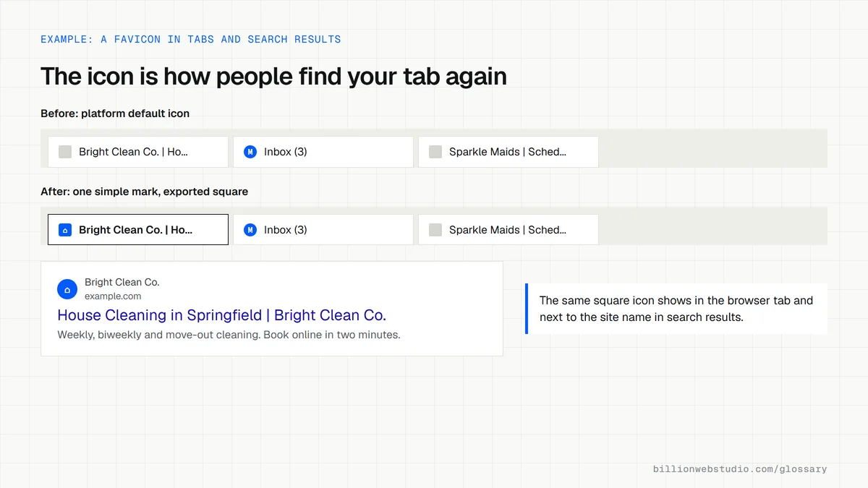This screenshot has width=868, height=488.
Task: Select Before-row 'Inbox (3)' tab
Action: 323,152
